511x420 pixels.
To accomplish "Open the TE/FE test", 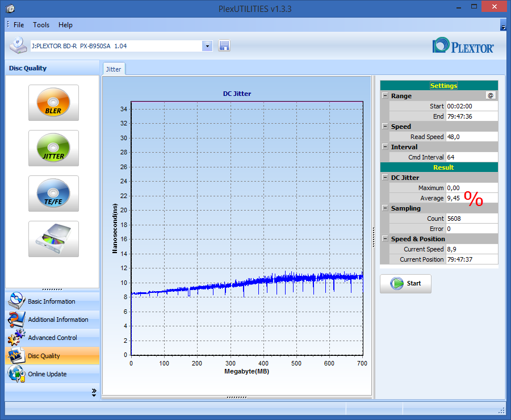I will coord(53,194).
